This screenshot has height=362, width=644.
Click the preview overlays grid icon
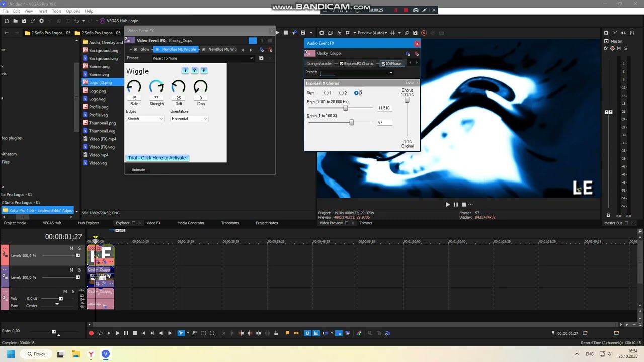click(x=393, y=33)
